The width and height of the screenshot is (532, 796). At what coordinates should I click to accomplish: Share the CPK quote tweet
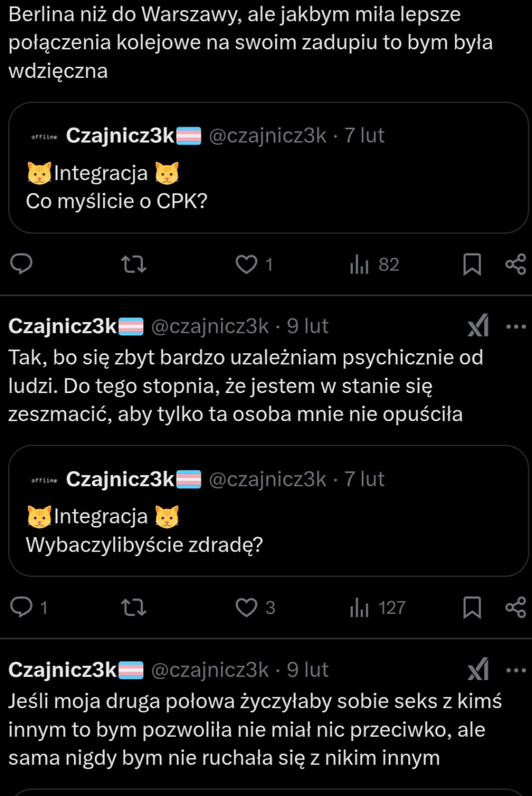point(515,264)
